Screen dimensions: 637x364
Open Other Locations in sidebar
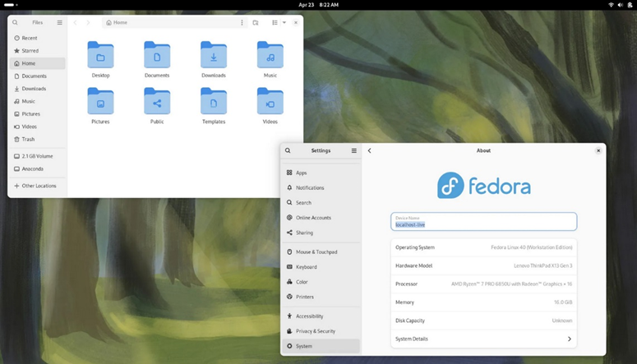[x=37, y=186]
